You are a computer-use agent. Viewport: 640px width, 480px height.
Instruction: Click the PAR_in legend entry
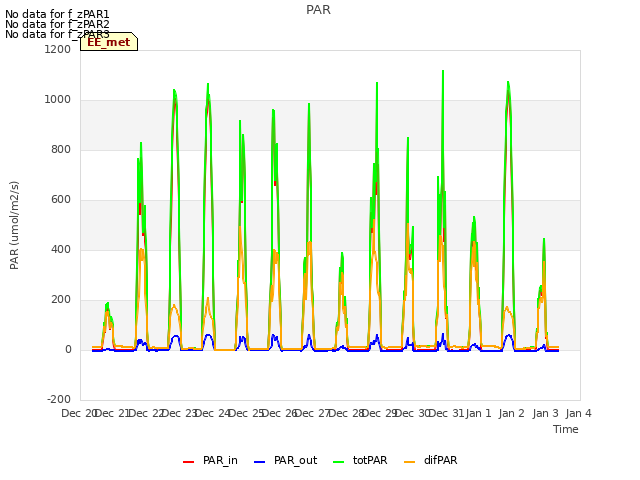tap(210, 460)
